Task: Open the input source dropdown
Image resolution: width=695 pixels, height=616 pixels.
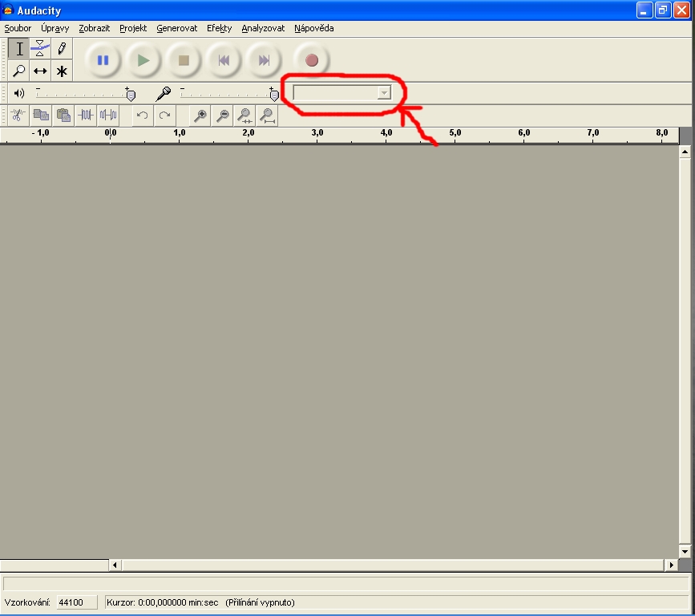Action: point(384,93)
